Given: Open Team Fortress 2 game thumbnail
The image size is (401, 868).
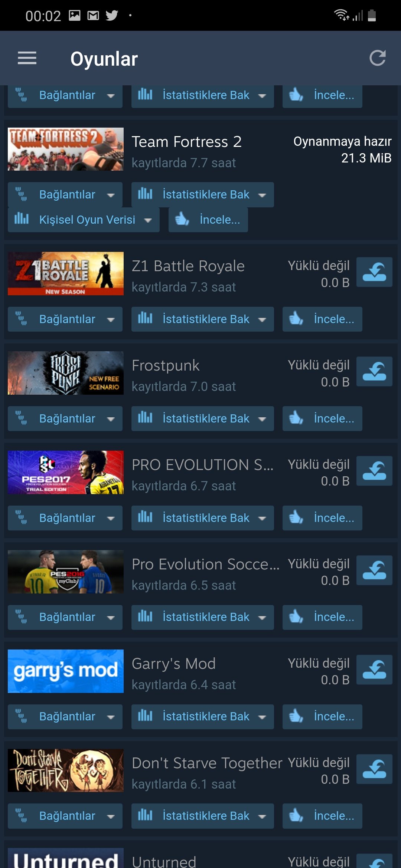Looking at the screenshot, I should coord(66,149).
